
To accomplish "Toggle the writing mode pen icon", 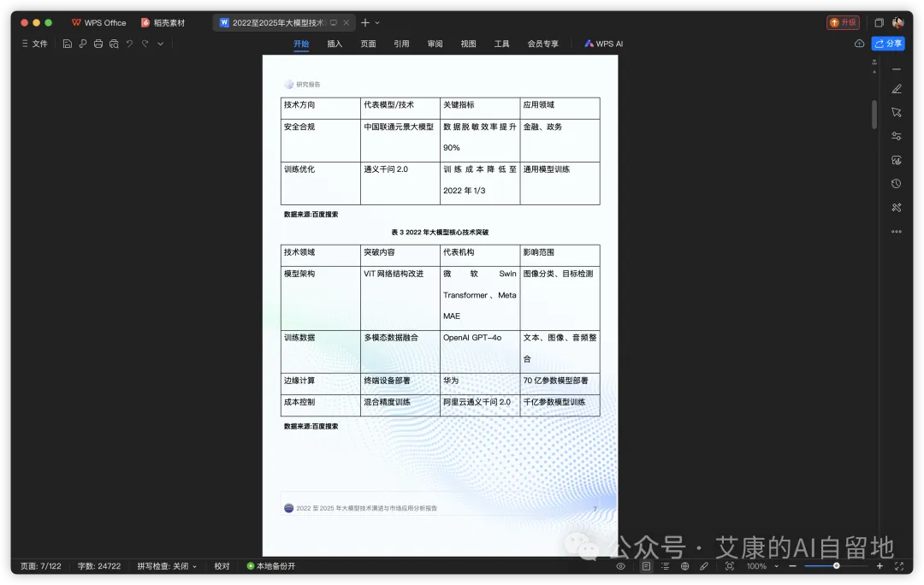I will 703,566.
